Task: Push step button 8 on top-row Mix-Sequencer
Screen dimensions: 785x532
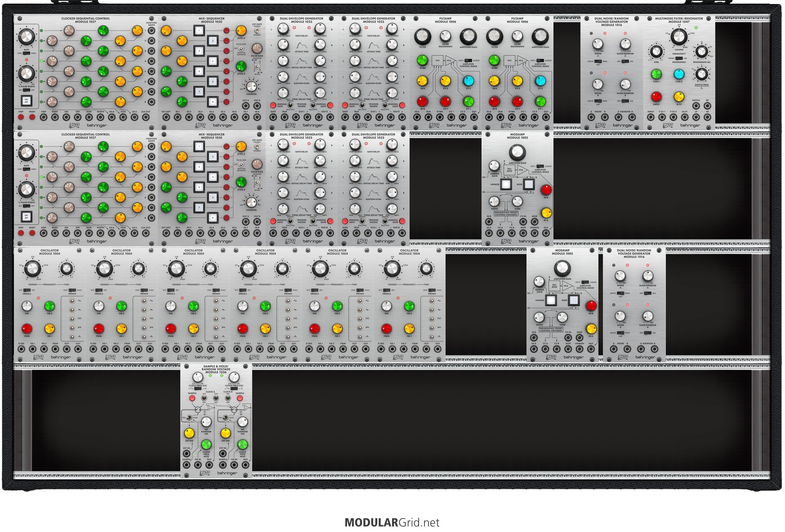Action: (212, 102)
